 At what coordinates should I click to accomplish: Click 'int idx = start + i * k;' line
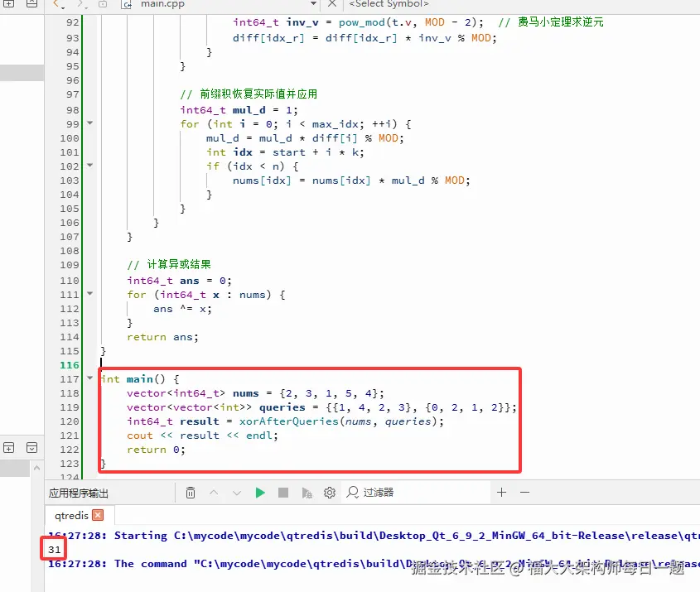click(285, 152)
